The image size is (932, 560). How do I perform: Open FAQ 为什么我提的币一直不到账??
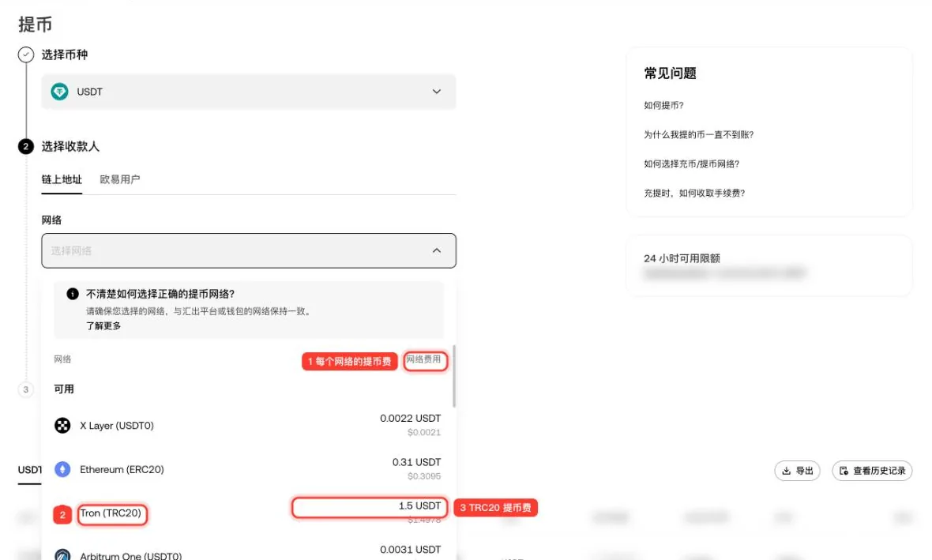click(x=698, y=134)
